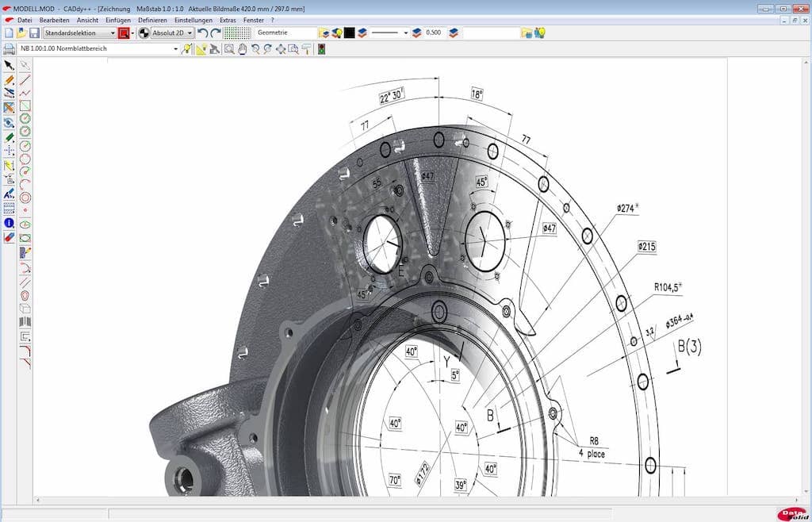Click the Redo arrow icon
812x522 pixels.
point(215,33)
